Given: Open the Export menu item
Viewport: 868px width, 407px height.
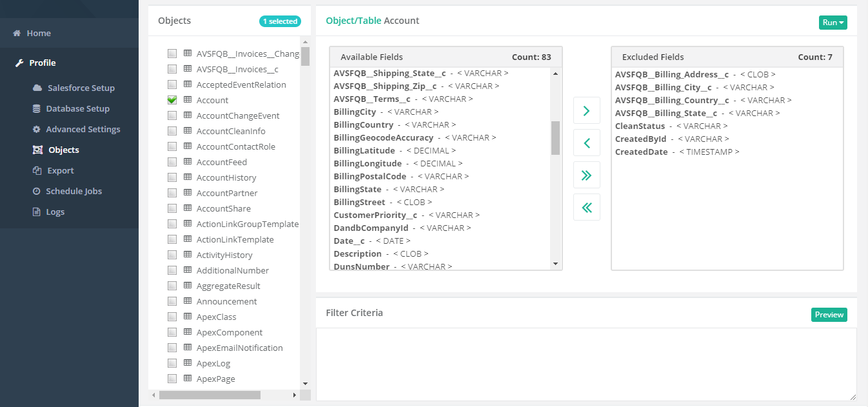Looking at the screenshot, I should coord(61,171).
